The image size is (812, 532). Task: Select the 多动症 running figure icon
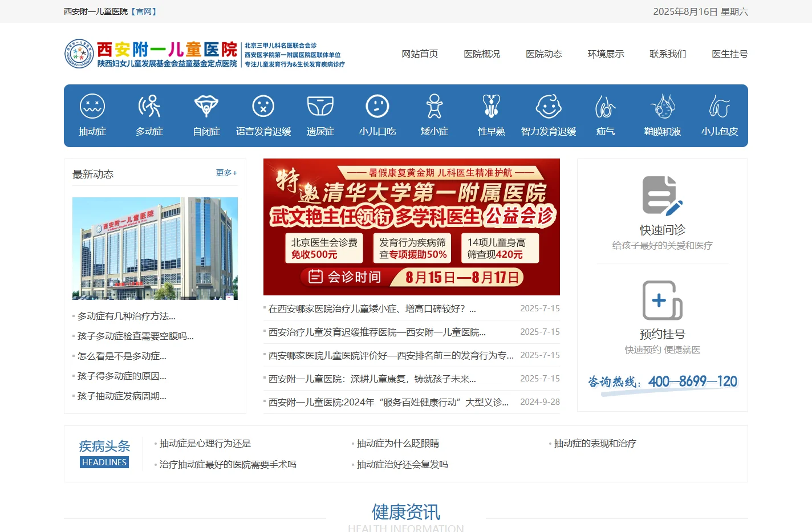pyautogui.click(x=149, y=107)
